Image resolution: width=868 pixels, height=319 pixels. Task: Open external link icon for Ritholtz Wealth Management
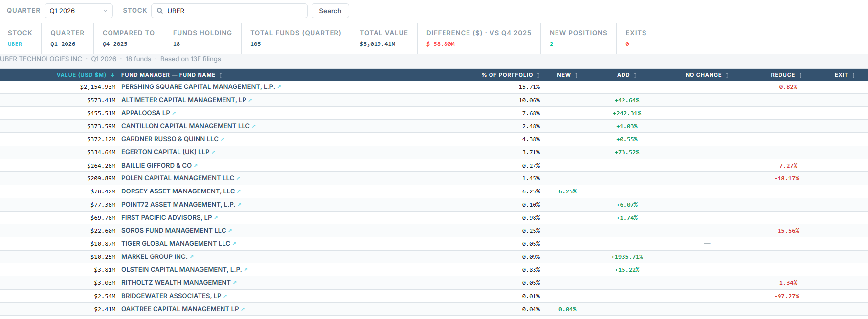(235, 283)
